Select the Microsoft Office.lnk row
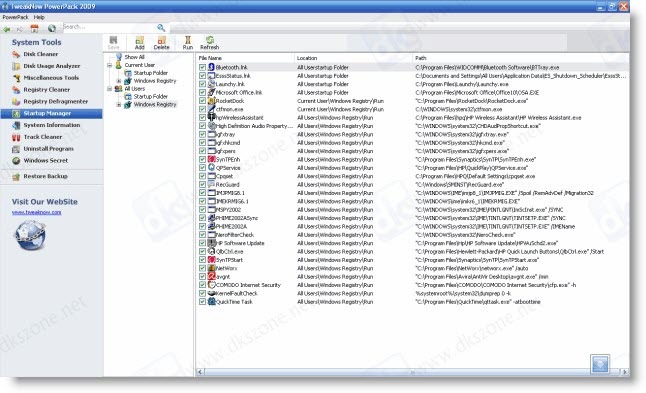Screen dimensions: 646x393 pyautogui.click(x=239, y=92)
